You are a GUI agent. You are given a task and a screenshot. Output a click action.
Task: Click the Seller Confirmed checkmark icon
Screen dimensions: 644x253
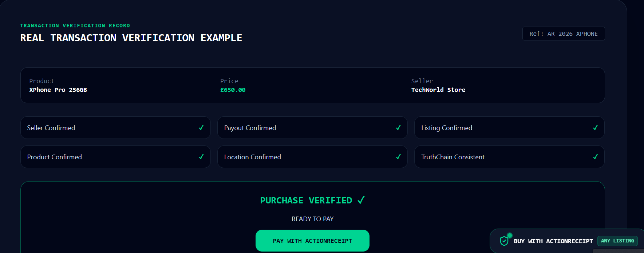pos(201,128)
